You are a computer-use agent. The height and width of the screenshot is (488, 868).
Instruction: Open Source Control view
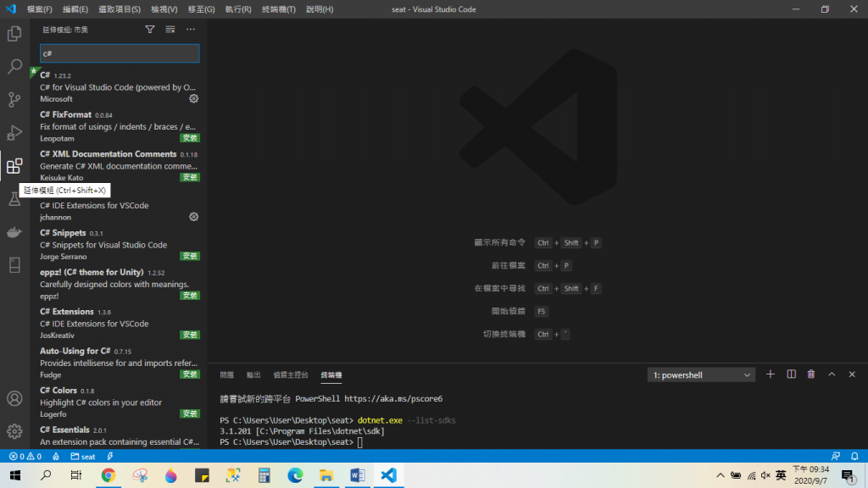tap(14, 100)
